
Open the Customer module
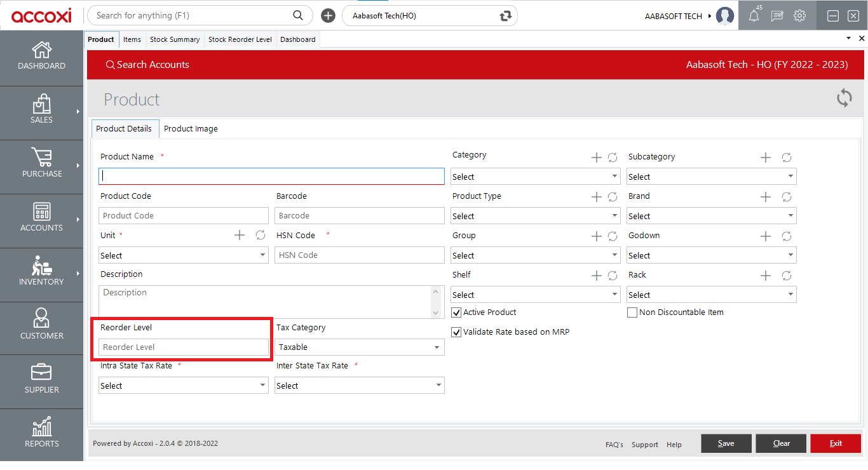pyautogui.click(x=41, y=326)
